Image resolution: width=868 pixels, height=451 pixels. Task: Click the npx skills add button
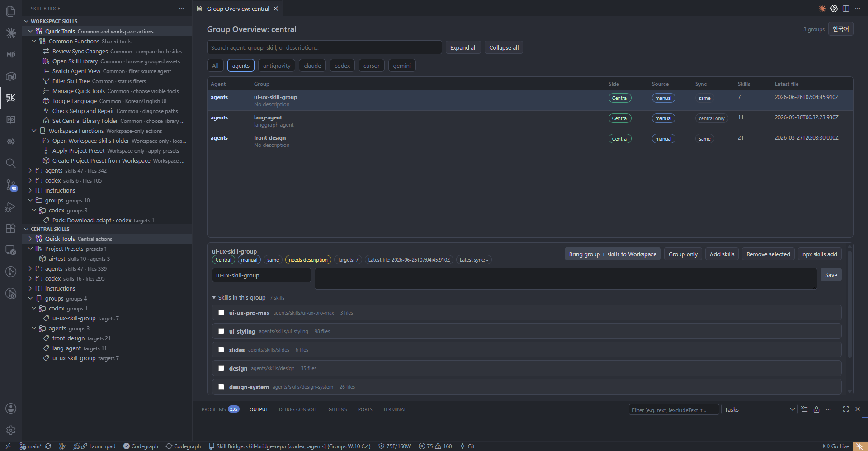(820, 254)
